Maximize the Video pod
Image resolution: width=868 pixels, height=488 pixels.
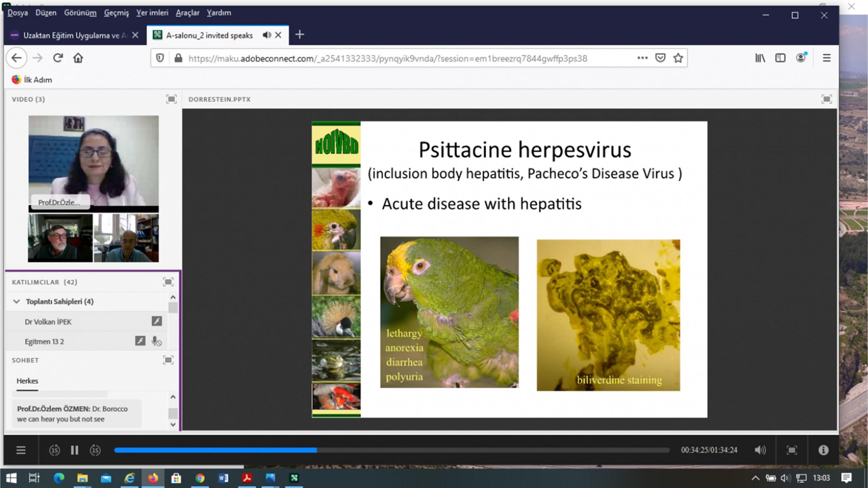171,99
